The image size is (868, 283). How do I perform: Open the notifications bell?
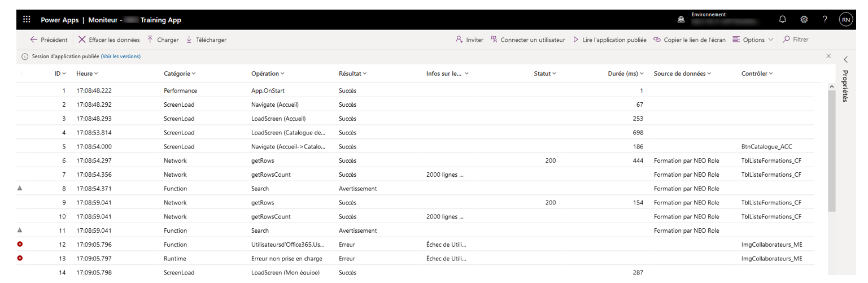pos(782,20)
